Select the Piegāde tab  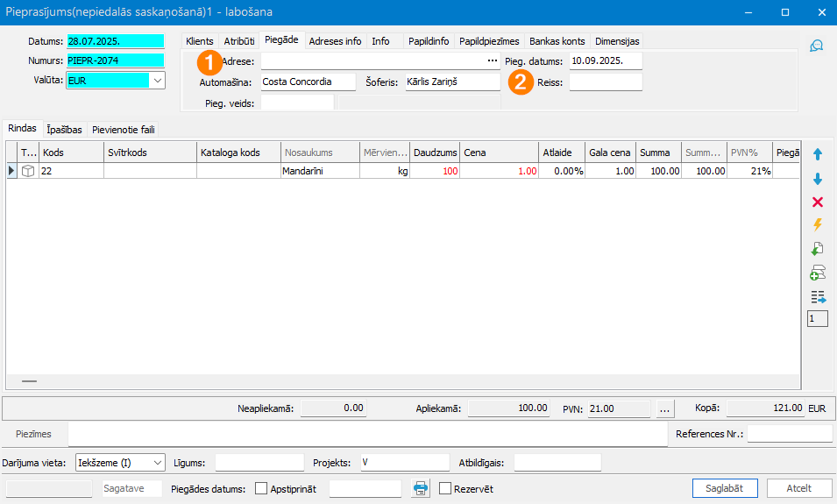281,40
